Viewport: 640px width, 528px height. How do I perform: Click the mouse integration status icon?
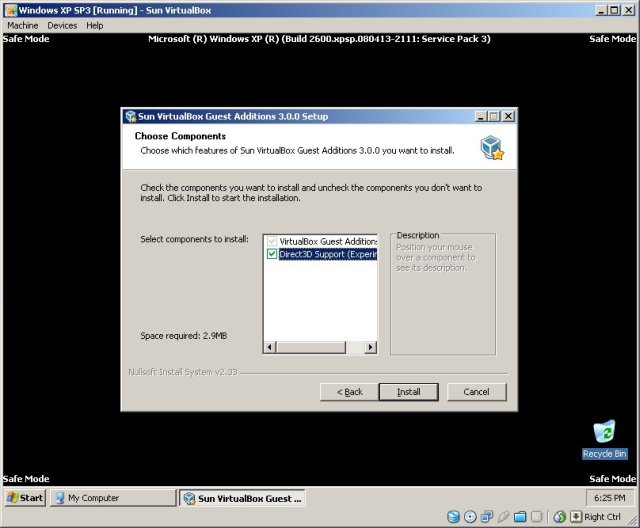pyautogui.click(x=560, y=517)
